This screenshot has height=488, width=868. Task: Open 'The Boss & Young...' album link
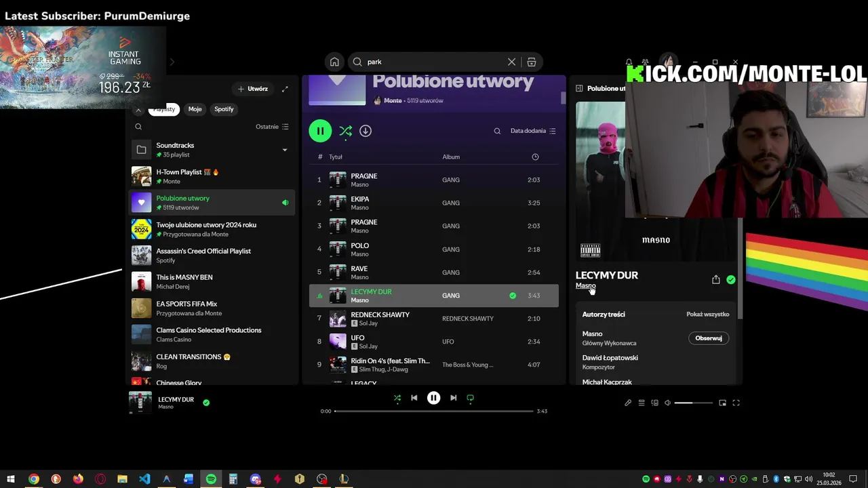(467, 365)
